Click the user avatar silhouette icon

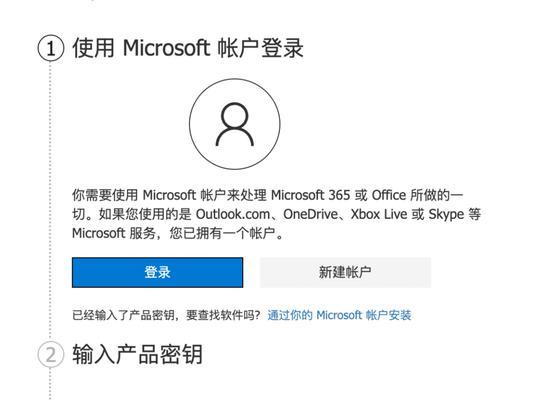click(x=235, y=124)
